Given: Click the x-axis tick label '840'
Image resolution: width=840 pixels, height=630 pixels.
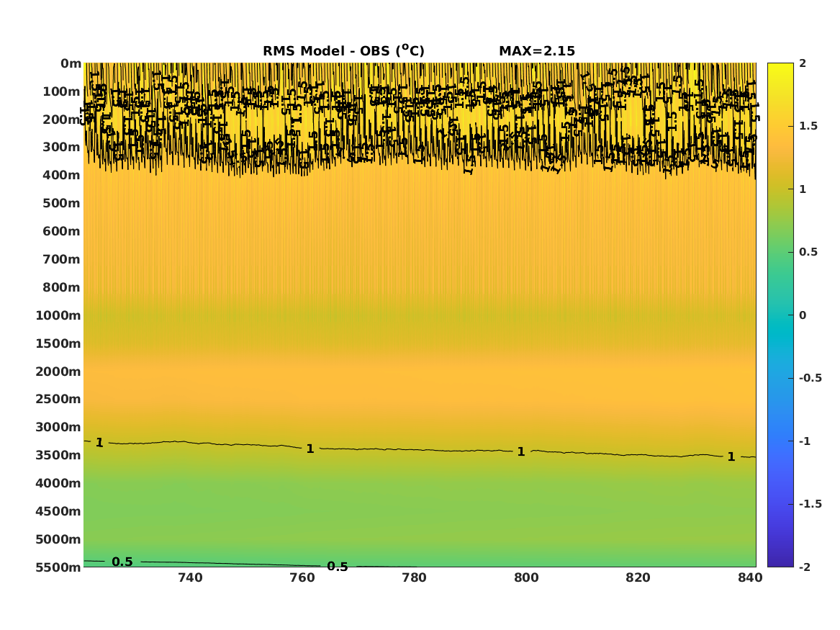Looking at the screenshot, I should [750, 577].
